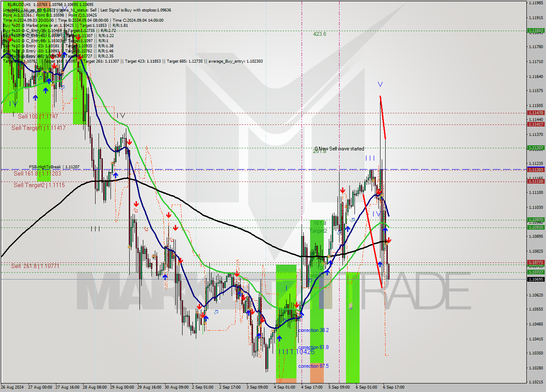The image size is (546, 392).
Task: Select the 'correction 61.8' label
Action: click(x=314, y=347)
